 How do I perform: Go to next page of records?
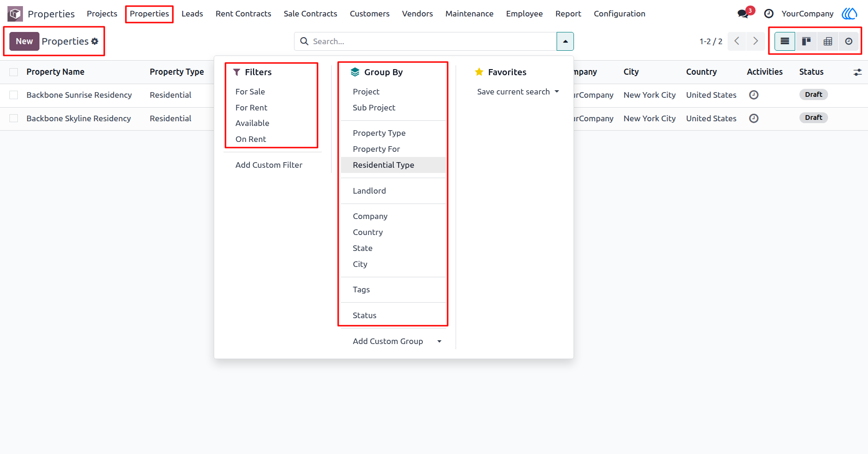[755, 41]
